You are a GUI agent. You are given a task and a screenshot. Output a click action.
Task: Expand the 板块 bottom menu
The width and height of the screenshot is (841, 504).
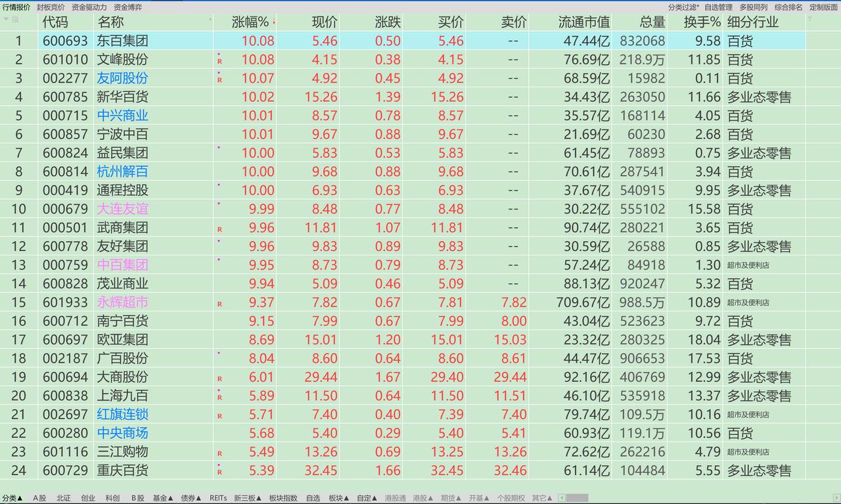340,498
